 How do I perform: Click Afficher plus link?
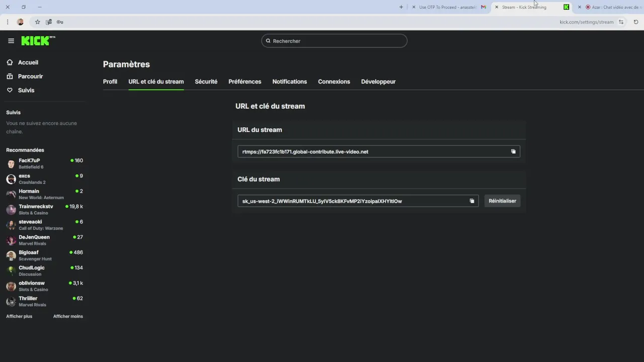(19, 316)
